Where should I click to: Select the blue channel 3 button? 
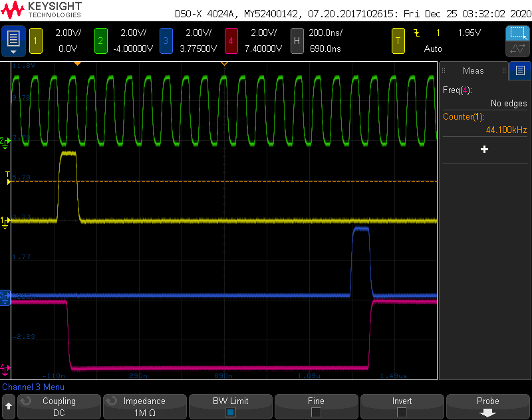click(166, 41)
